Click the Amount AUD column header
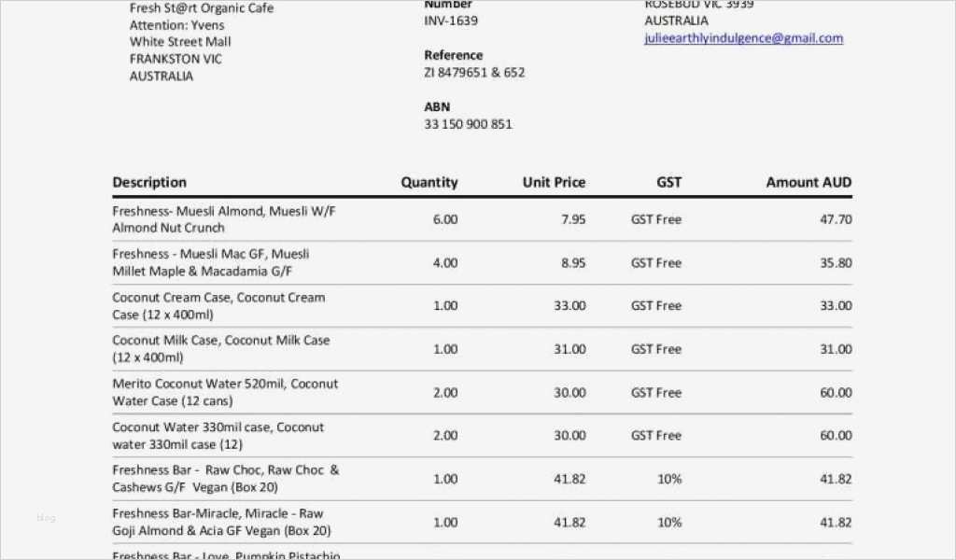The image size is (956, 560). click(808, 182)
